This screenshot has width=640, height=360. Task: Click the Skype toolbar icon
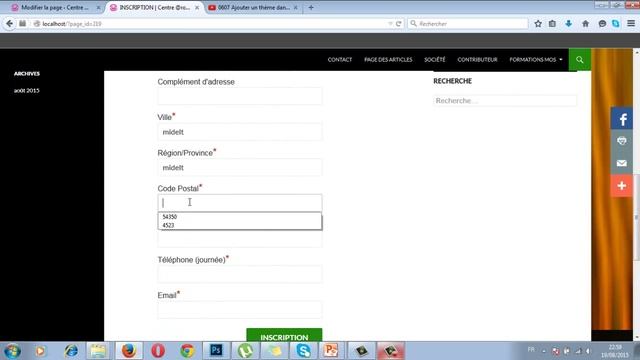pos(616,24)
